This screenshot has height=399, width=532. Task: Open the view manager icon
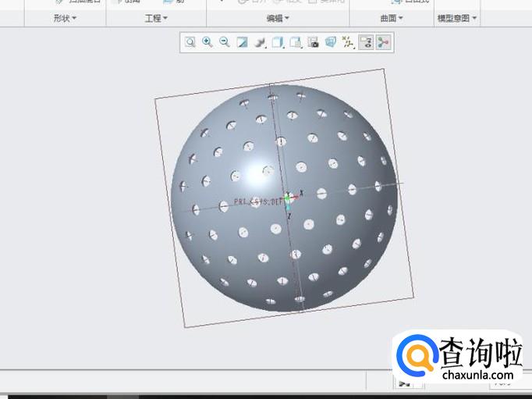click(x=296, y=42)
